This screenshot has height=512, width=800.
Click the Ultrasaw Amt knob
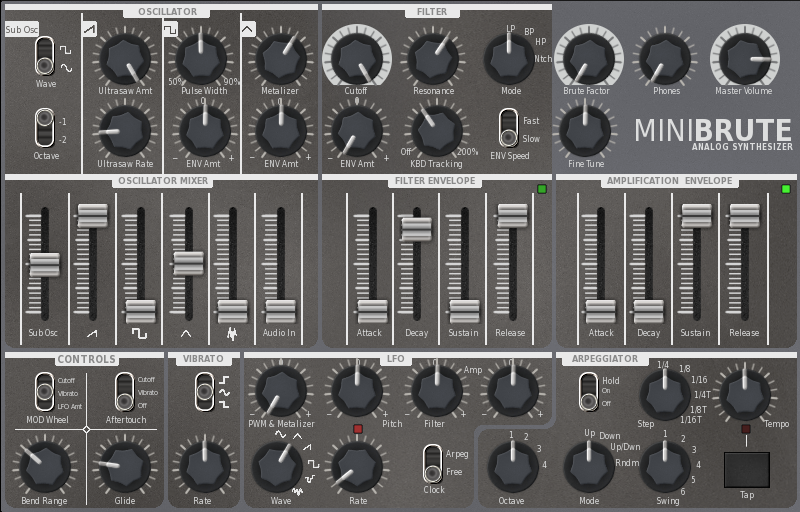click(x=125, y=58)
